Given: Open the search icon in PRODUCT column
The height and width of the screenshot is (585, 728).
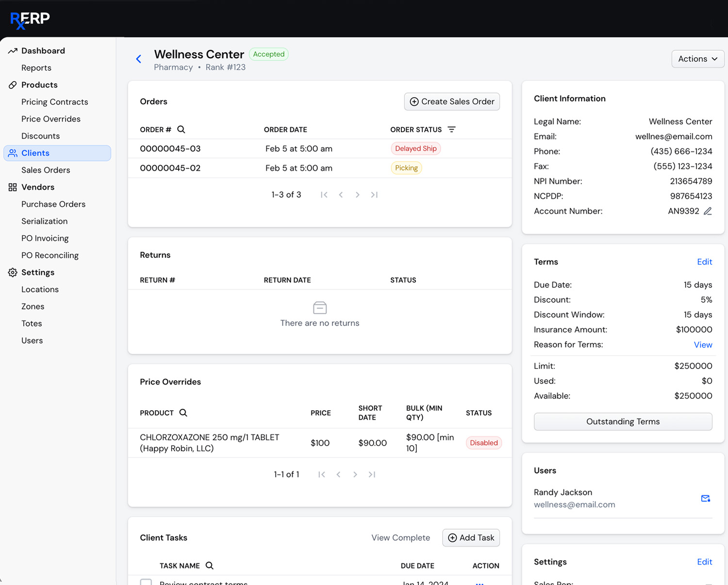Looking at the screenshot, I should coord(183,413).
